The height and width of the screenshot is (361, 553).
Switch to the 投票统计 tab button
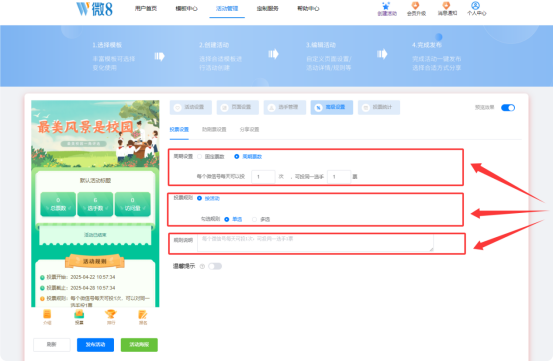click(379, 107)
